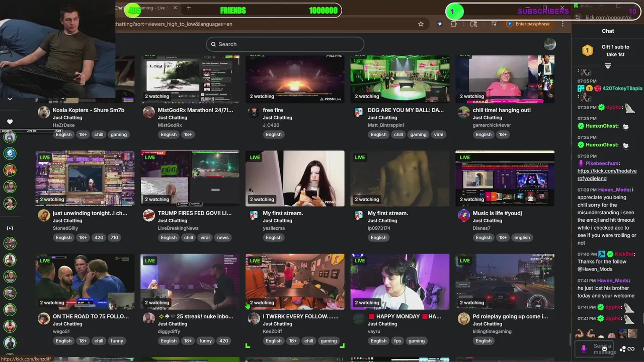Open LiveBreakingNews channel avatar

coord(149,215)
